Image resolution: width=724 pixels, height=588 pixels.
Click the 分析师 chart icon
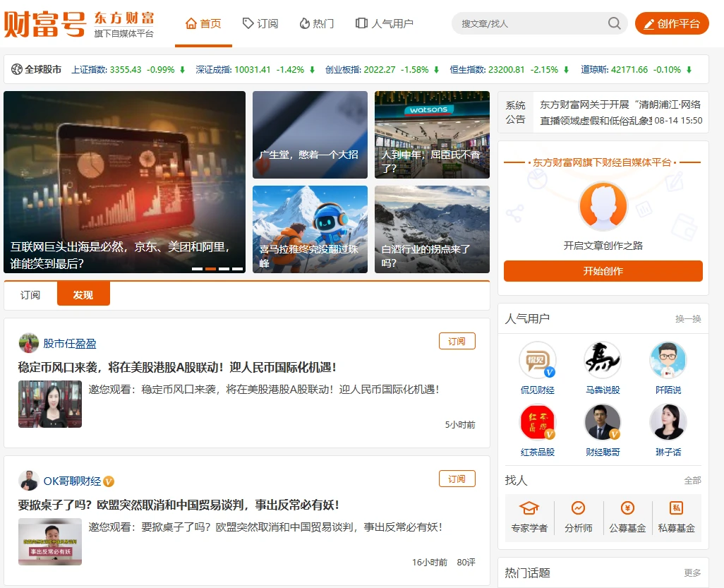(578, 508)
